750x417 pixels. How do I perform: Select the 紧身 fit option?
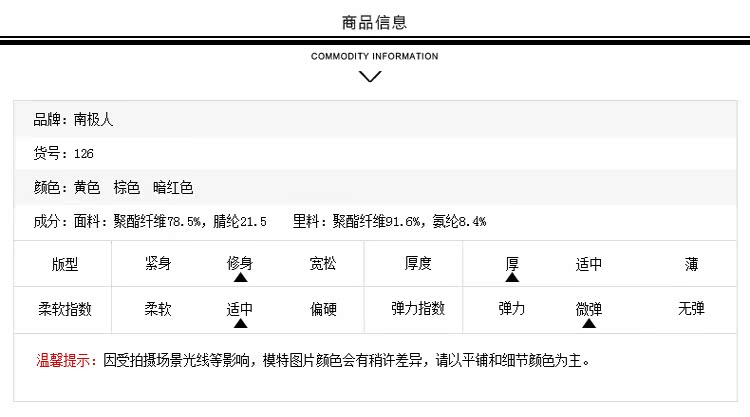[158, 263]
